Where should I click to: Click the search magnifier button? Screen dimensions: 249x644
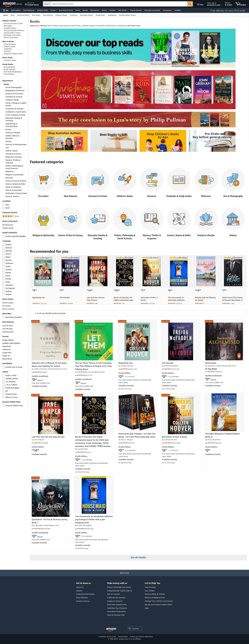click(190, 4)
